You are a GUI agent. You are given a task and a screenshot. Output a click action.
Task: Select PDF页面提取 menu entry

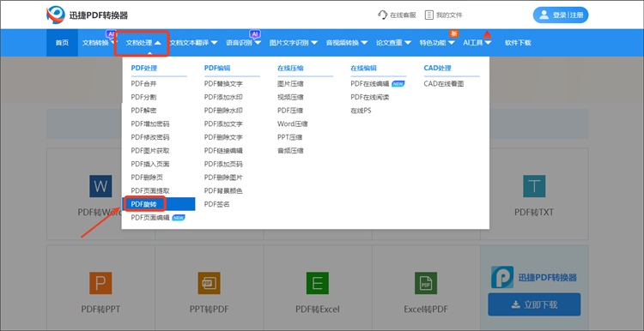click(x=150, y=190)
